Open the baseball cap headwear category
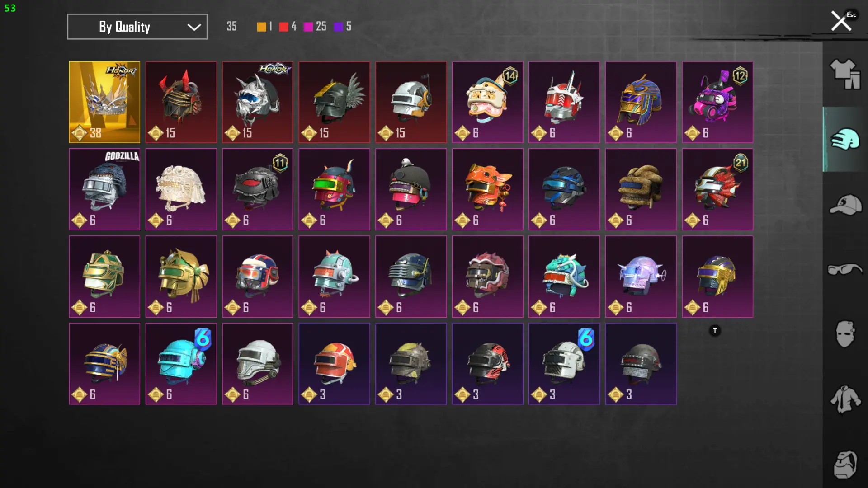Image resolution: width=868 pixels, height=488 pixels. click(845, 204)
